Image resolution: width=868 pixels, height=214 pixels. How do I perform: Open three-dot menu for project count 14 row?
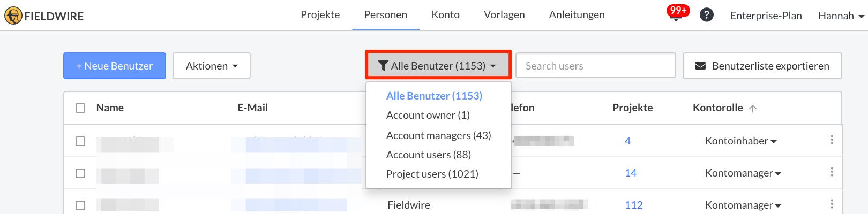coord(832,172)
